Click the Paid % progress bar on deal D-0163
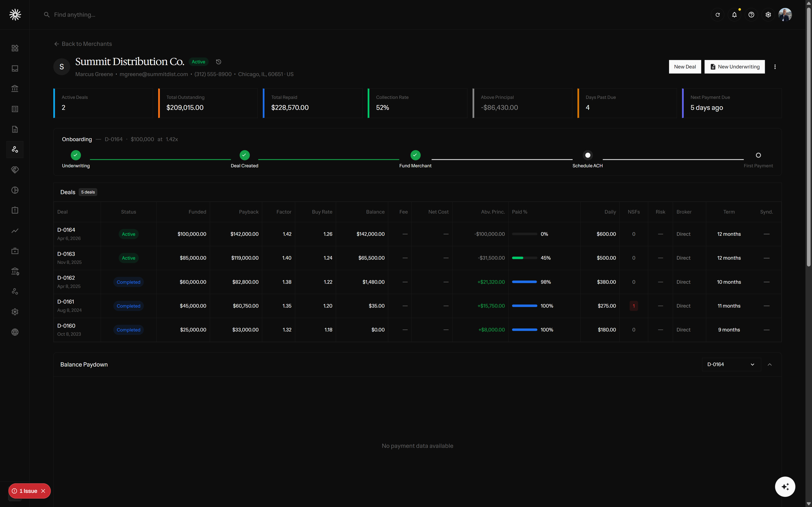Image resolution: width=812 pixels, height=507 pixels. tap(524, 258)
